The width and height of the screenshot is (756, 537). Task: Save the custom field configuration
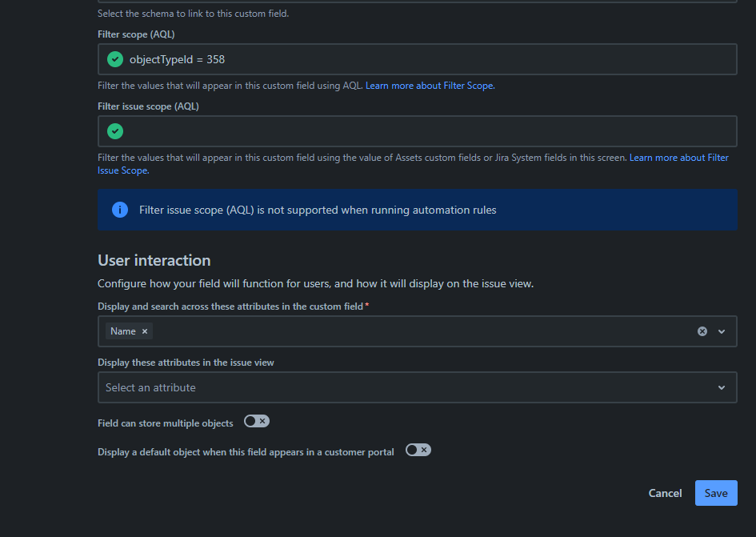716,493
